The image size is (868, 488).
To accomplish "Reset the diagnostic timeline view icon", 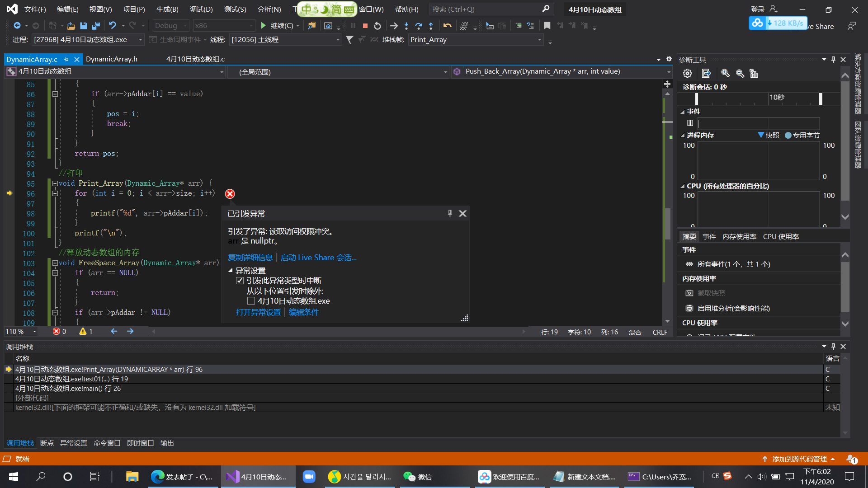I will click(754, 73).
